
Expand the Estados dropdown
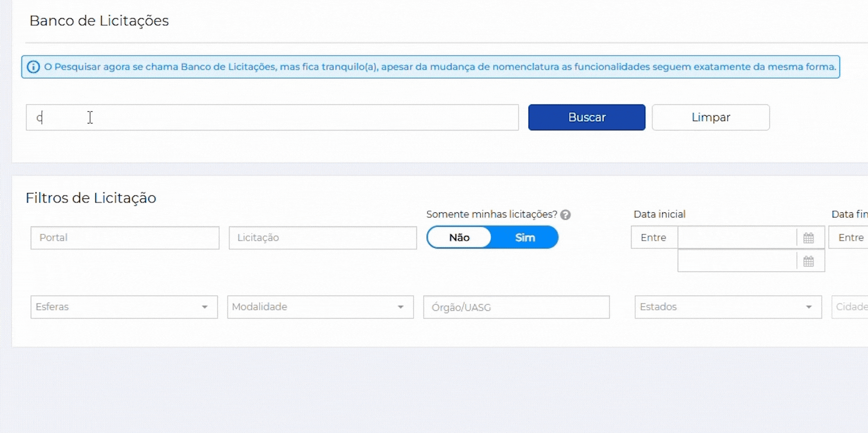[728, 307]
